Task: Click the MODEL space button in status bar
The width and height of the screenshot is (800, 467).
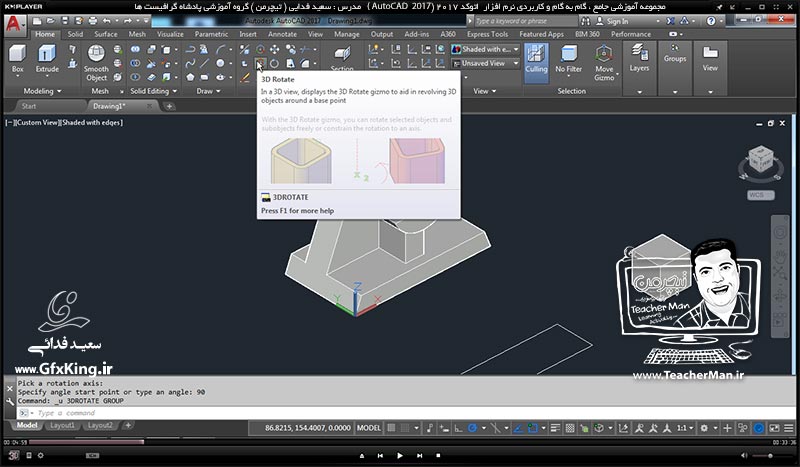Action: (368, 428)
